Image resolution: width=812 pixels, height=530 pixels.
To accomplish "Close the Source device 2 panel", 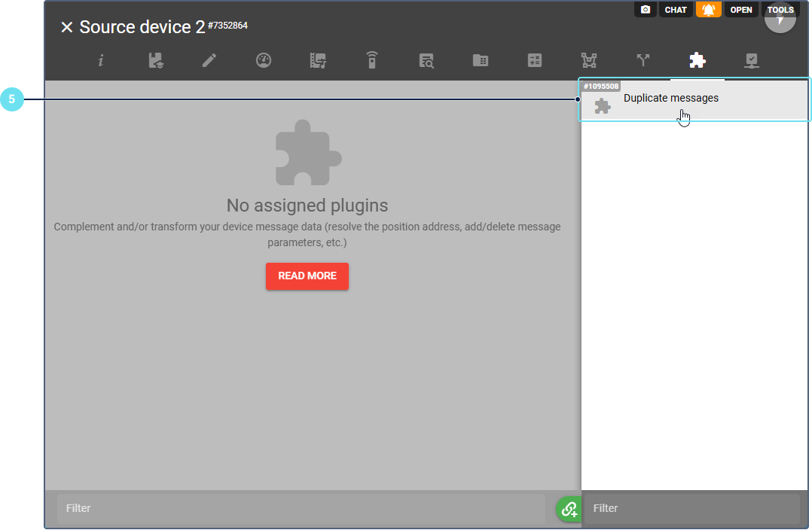I will (x=67, y=28).
